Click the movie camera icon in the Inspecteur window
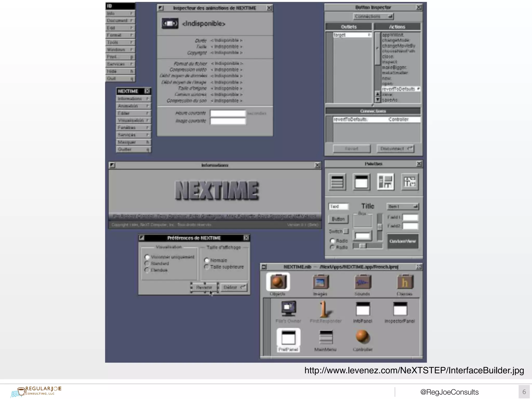Viewport: 532px width, 399px height. point(170,24)
